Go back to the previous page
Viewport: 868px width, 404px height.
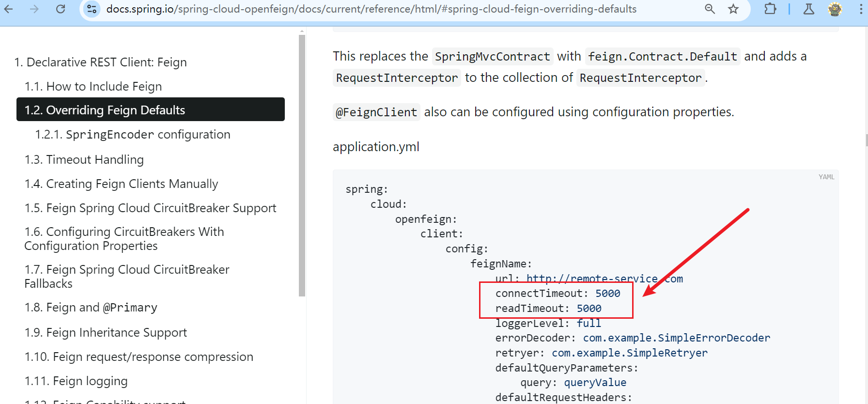(x=9, y=9)
